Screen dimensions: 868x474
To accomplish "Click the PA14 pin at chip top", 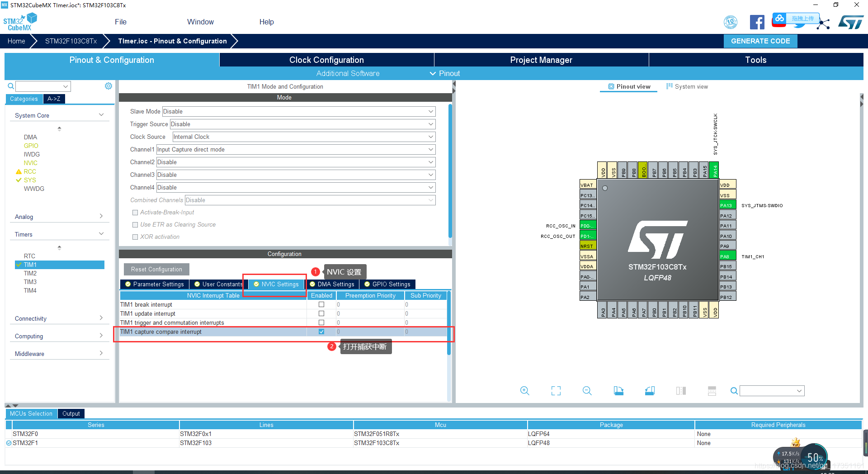I will coord(715,171).
